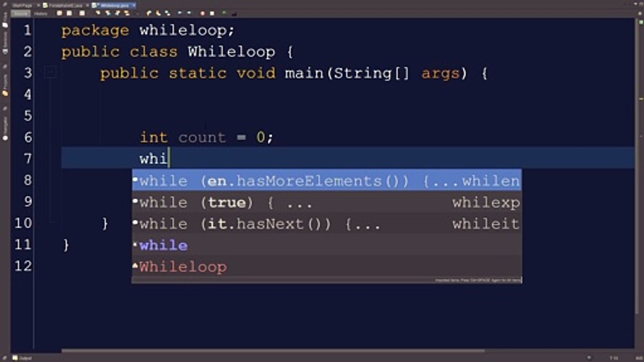Close the Start Page tab
Screen dimensions: 644x362
click(x=39, y=5)
